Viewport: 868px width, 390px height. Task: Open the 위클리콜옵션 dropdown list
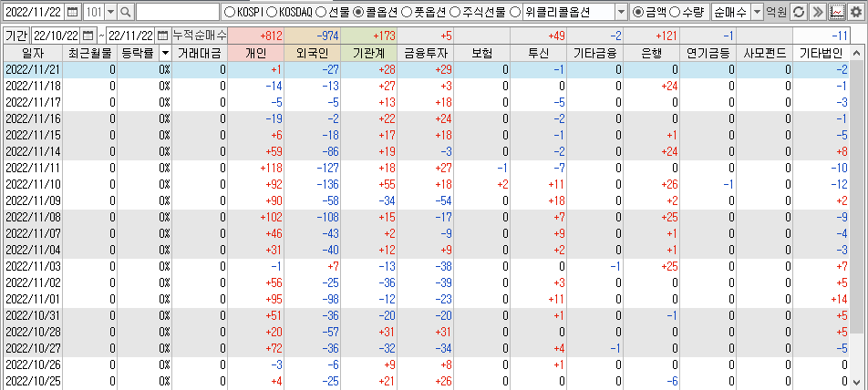click(x=621, y=12)
